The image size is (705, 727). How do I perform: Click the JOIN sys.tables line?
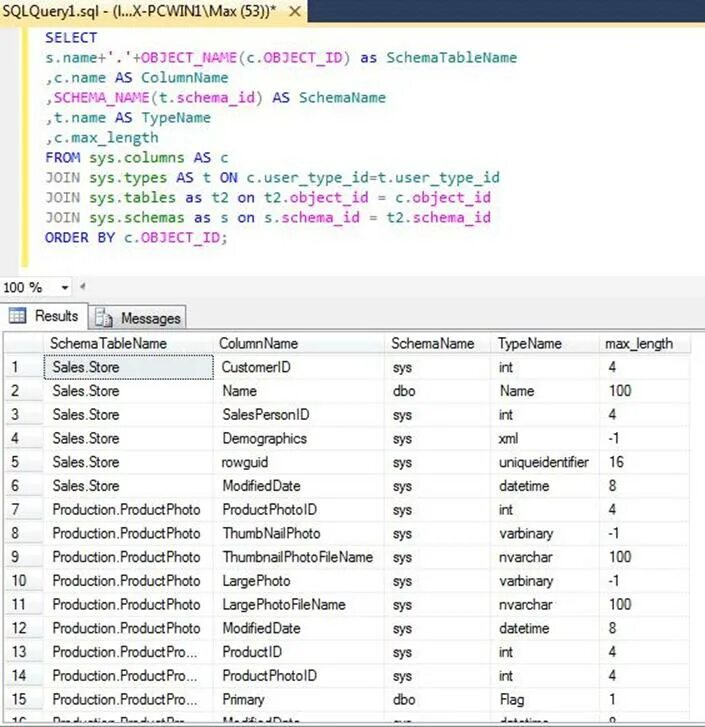pos(268,198)
